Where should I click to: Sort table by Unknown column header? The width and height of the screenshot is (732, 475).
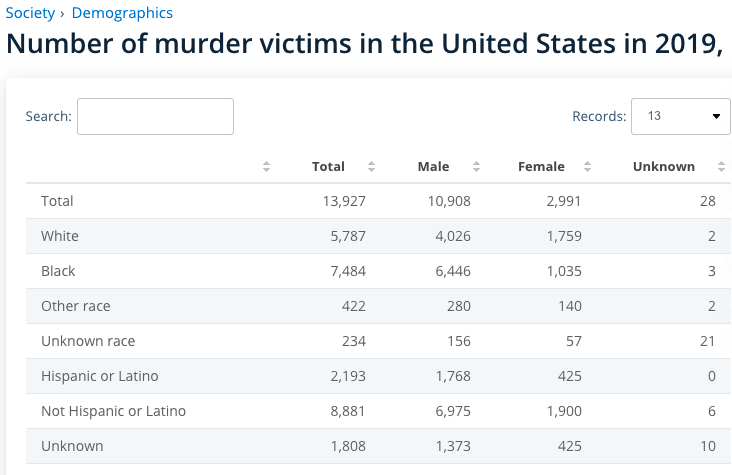663,167
